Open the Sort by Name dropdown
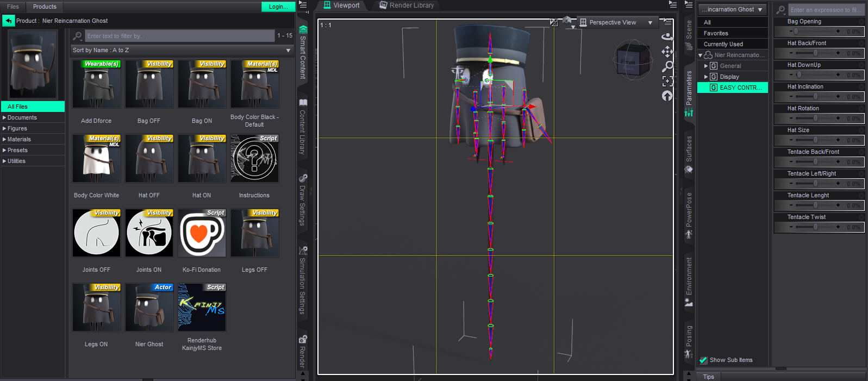The width and height of the screenshot is (868, 381). click(x=182, y=50)
